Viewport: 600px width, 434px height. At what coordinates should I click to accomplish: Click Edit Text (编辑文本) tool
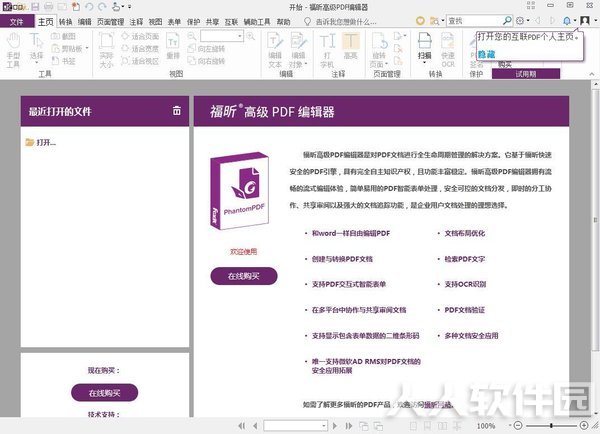(x=275, y=50)
